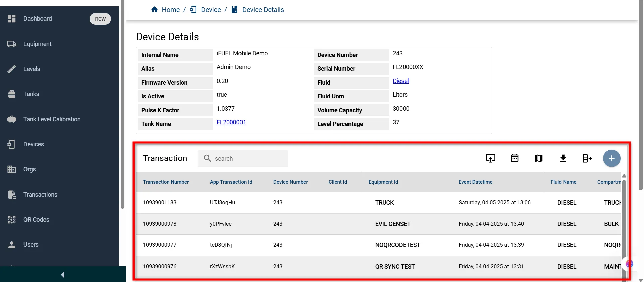This screenshot has height=282, width=644.
Task: Click the Device Details breadcrumb
Action: coord(263,10)
